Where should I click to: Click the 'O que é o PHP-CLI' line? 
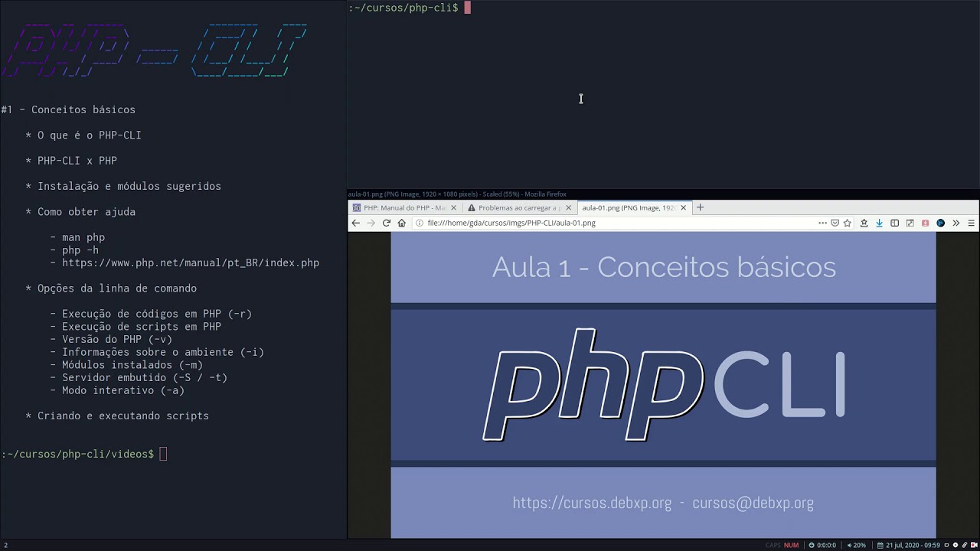click(x=83, y=135)
